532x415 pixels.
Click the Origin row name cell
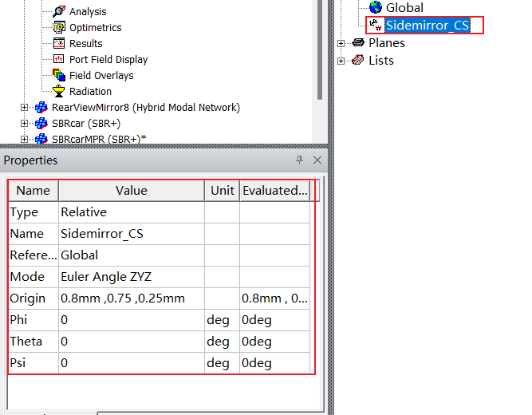[x=33, y=298]
